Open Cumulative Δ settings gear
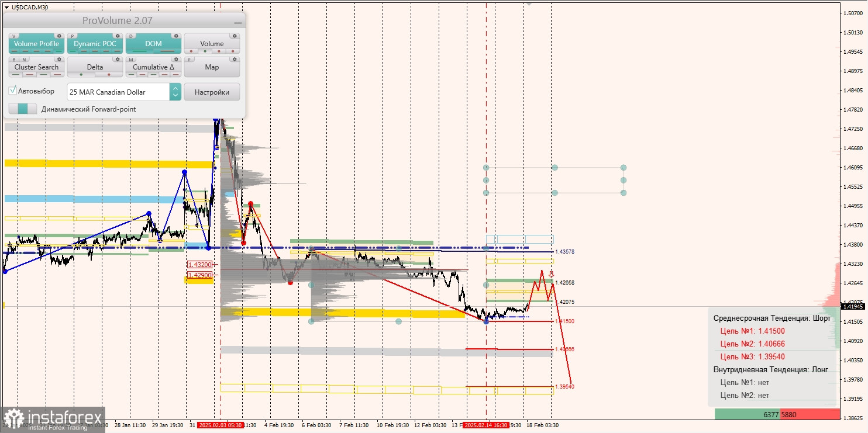The width and height of the screenshot is (868, 433). (176, 59)
